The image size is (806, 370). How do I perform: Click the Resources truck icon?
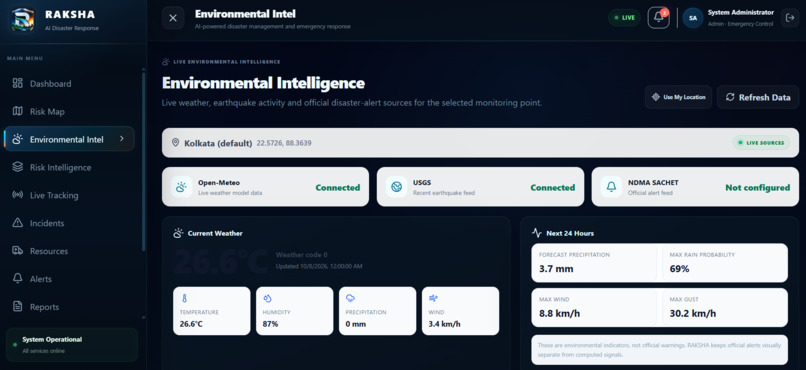click(17, 251)
